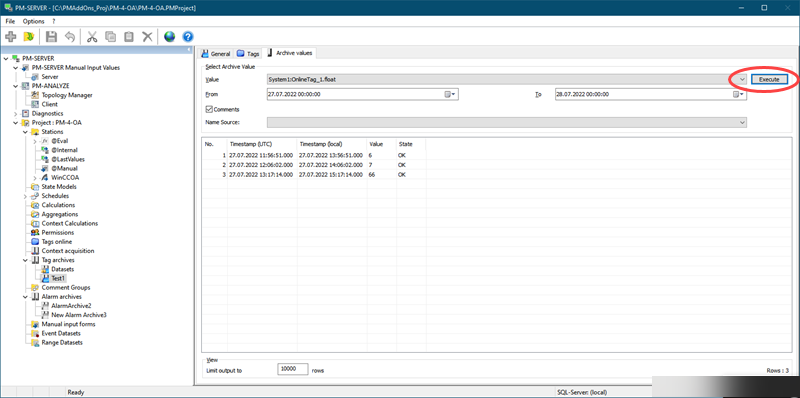Click the Cut scissors toolbar icon

pyautogui.click(x=92, y=37)
